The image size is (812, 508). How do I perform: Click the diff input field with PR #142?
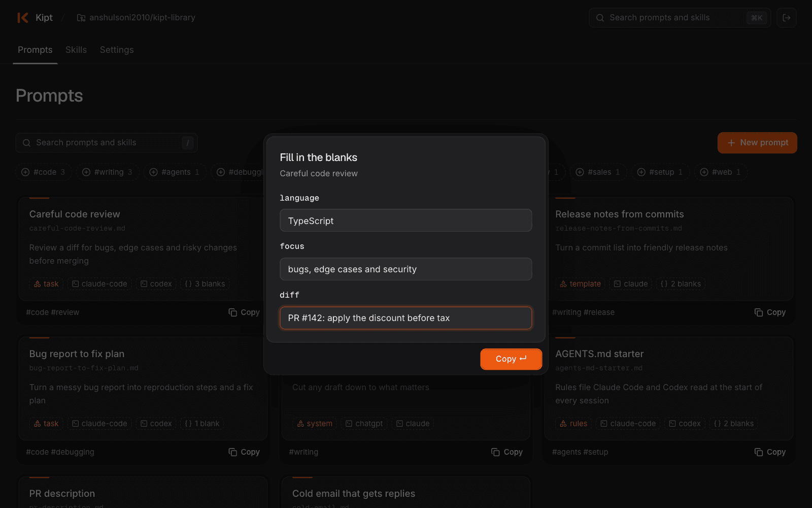coord(406,318)
